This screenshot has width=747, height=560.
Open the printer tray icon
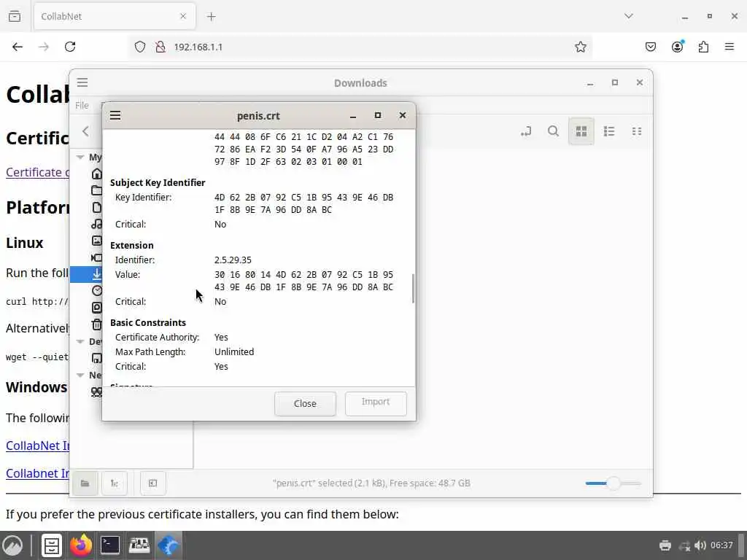click(665, 545)
